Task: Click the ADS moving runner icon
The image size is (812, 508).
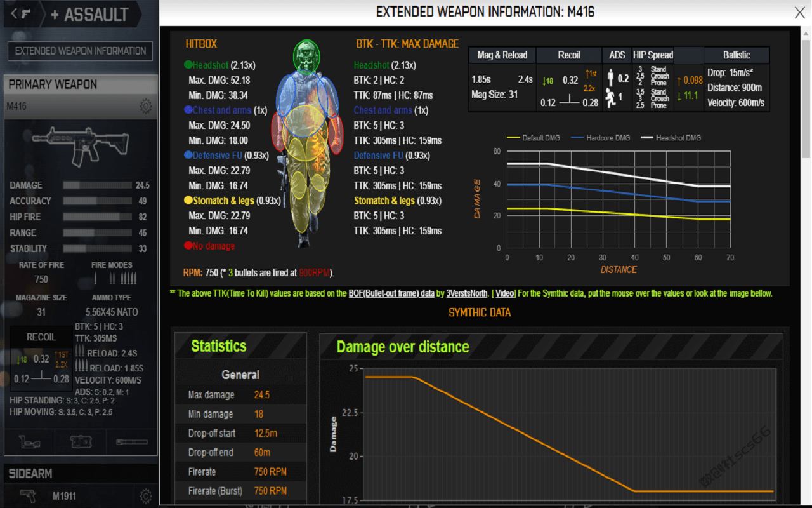Action: (x=611, y=97)
